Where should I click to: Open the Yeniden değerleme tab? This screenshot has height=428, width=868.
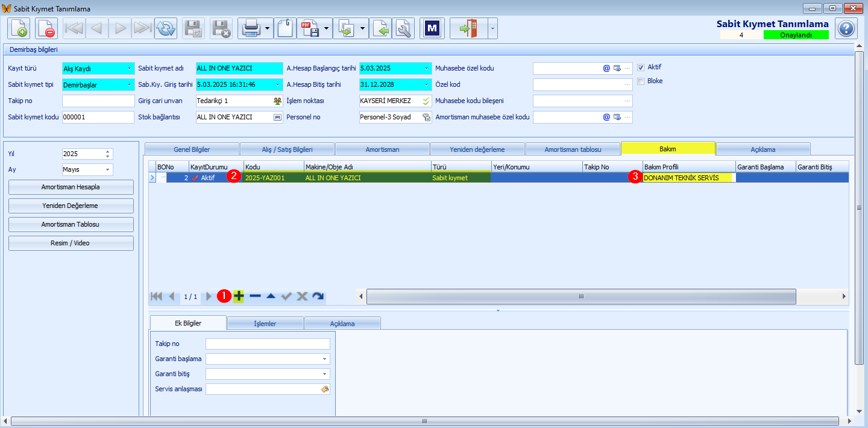point(477,149)
